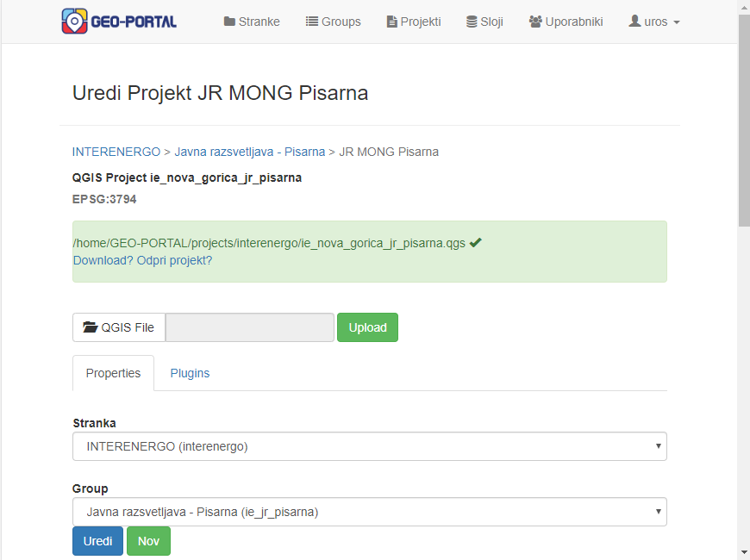This screenshot has height=560, width=750.
Task: Click the open-folder icon on QGIS File
Action: click(90, 327)
